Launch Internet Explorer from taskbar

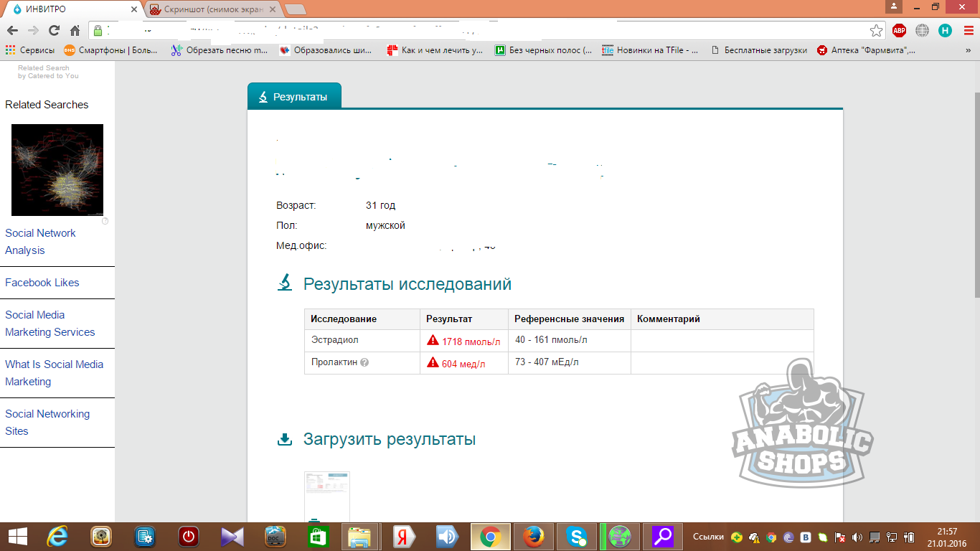(x=57, y=536)
